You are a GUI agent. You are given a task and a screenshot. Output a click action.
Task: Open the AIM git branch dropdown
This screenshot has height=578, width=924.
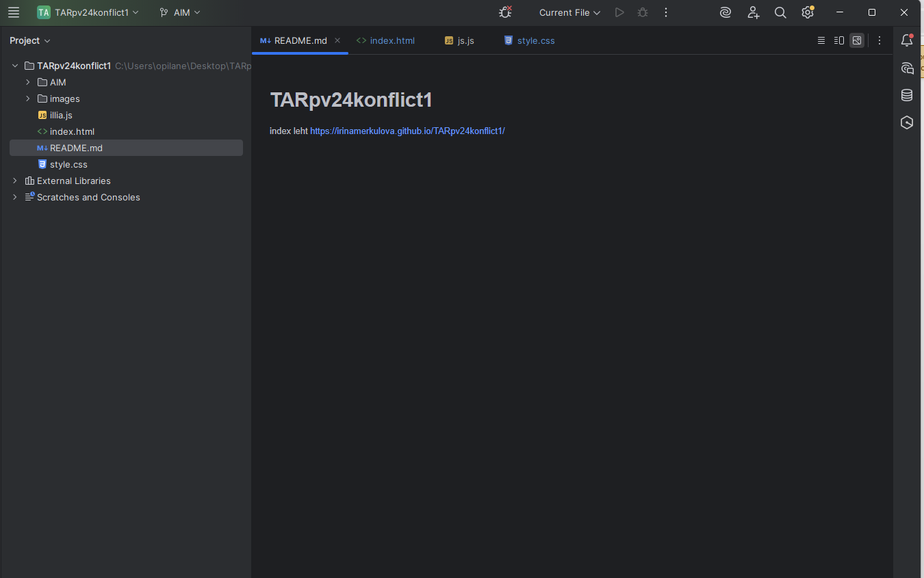point(180,12)
